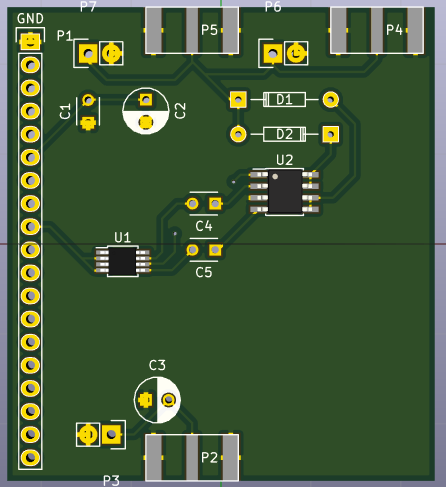446x487 pixels.
Task: Select the round pad of capacitor C5
Action: 192,250
